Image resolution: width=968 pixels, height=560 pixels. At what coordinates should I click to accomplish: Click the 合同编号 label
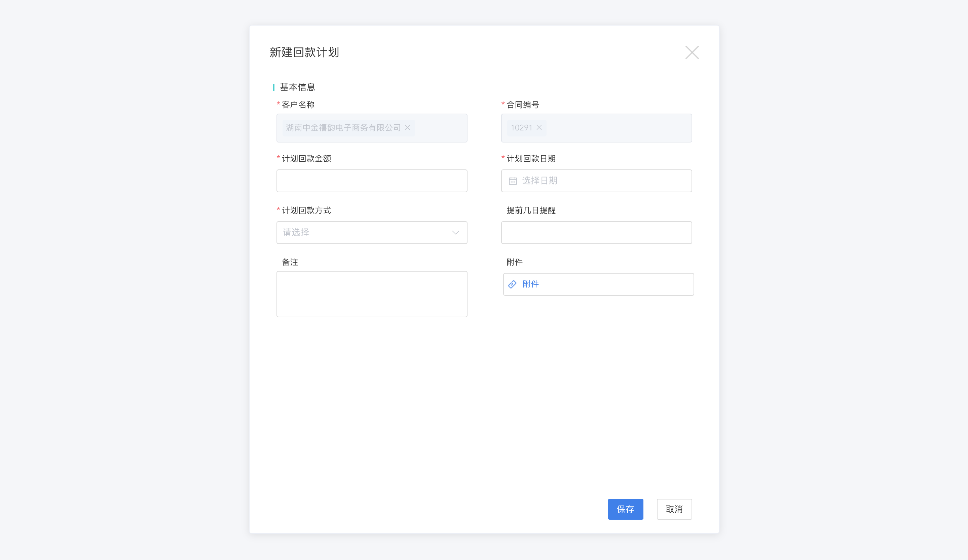(x=523, y=105)
